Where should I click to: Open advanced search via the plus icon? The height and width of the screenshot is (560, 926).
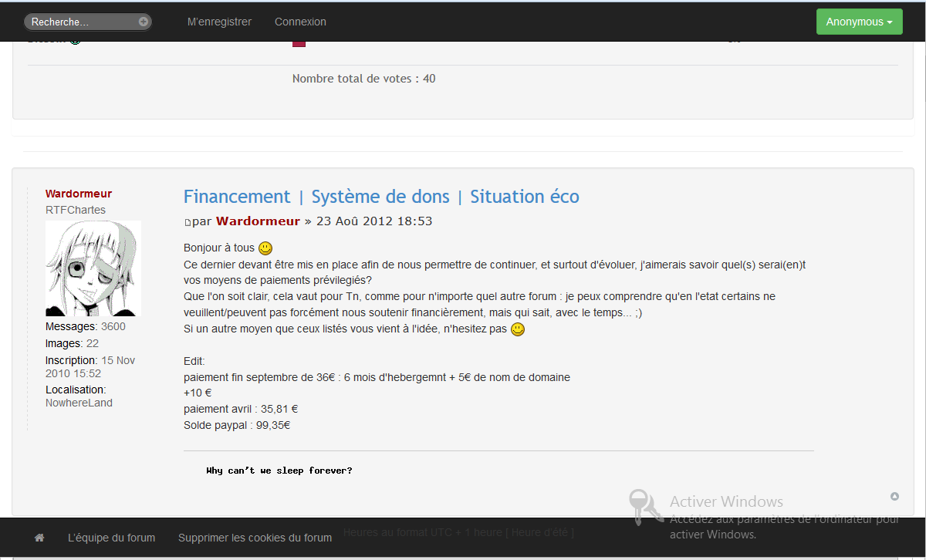(x=144, y=22)
